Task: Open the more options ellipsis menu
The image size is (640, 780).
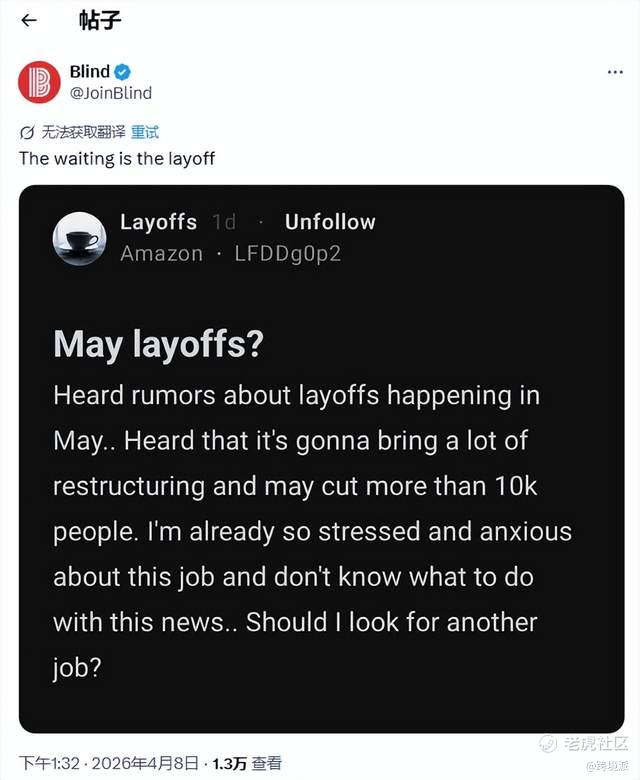Action: (615, 72)
